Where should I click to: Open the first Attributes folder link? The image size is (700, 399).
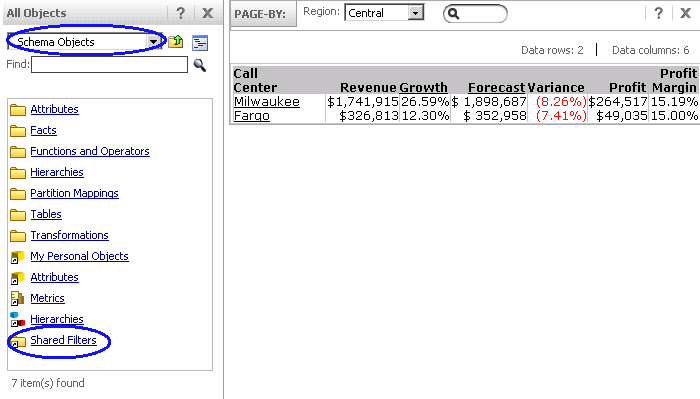54,109
